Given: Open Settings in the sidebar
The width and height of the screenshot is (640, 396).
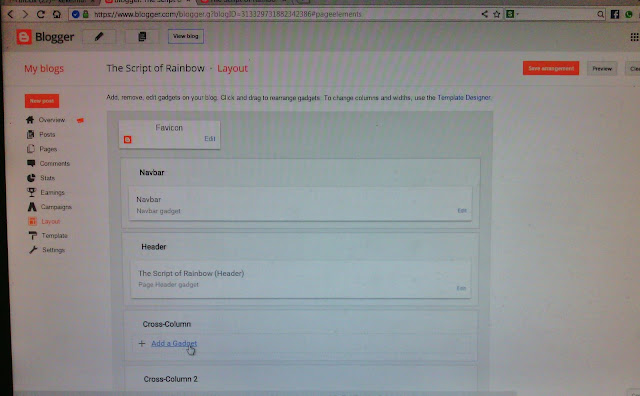Looking at the screenshot, I should [53, 250].
